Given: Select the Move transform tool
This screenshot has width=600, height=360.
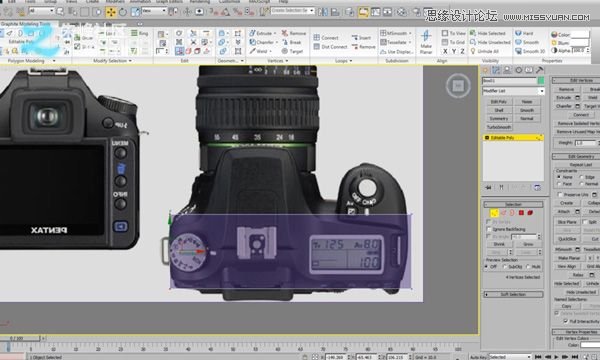Looking at the screenshot, I should [x=111, y=12].
